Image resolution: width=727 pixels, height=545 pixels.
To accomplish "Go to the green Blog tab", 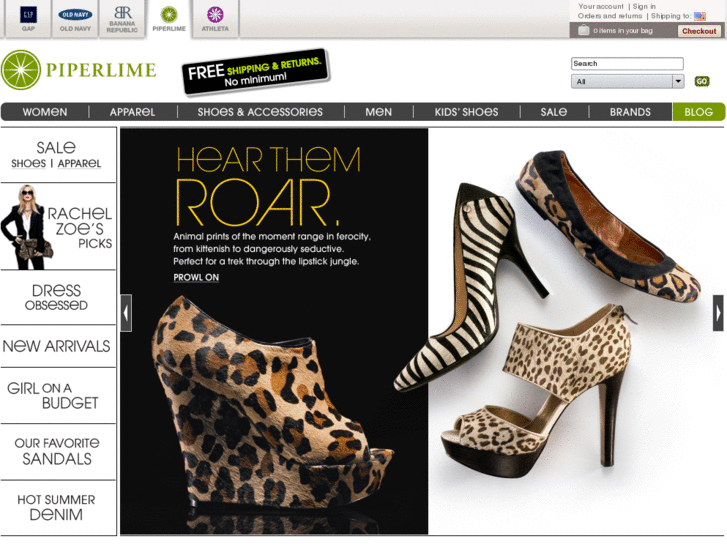I will (698, 112).
